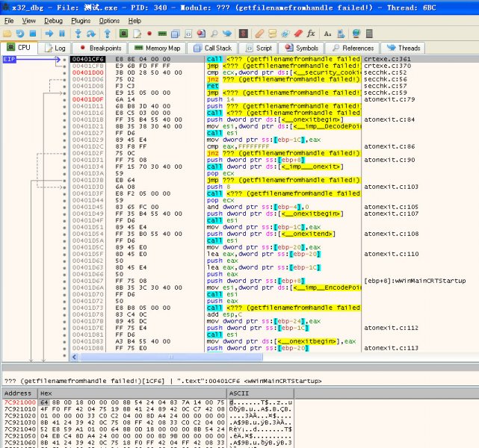Switch to the Threads tab
This screenshot has height=448, width=479.
tap(404, 49)
